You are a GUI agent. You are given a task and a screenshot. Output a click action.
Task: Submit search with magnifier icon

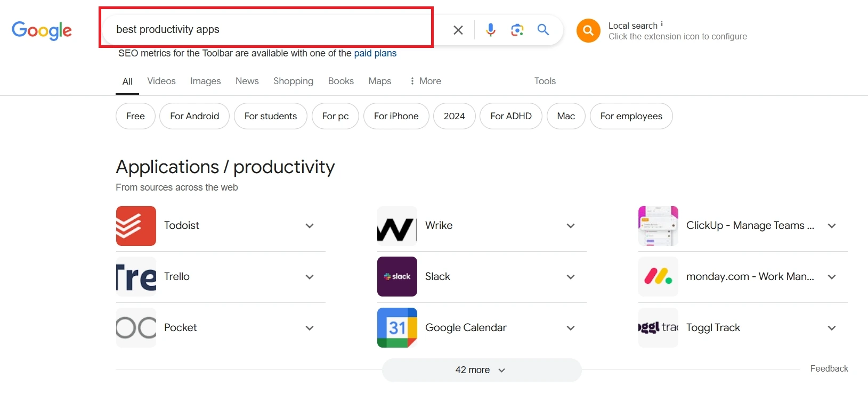[543, 30]
